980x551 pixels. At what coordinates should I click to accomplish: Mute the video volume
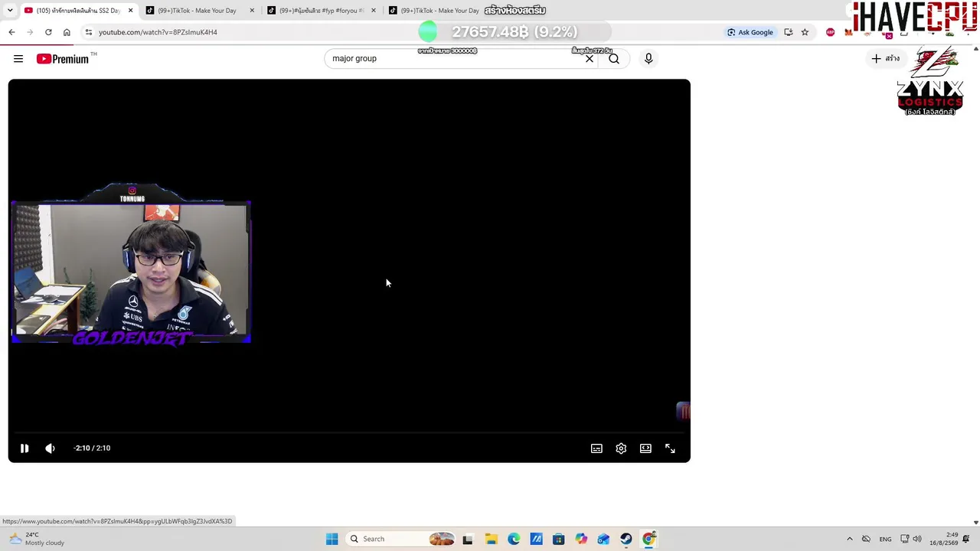pos(51,448)
